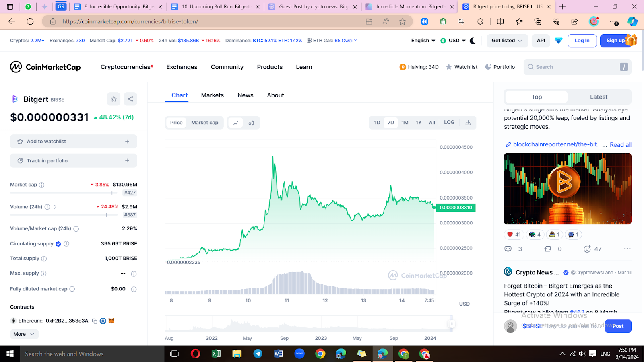Set chart range to 1D
This screenshot has height=362, width=644.
coord(377,123)
